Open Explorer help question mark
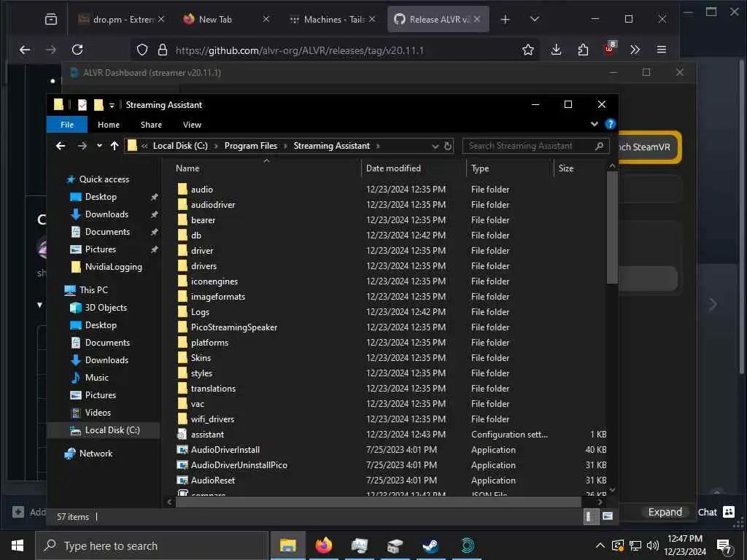The image size is (747, 560). tap(611, 124)
